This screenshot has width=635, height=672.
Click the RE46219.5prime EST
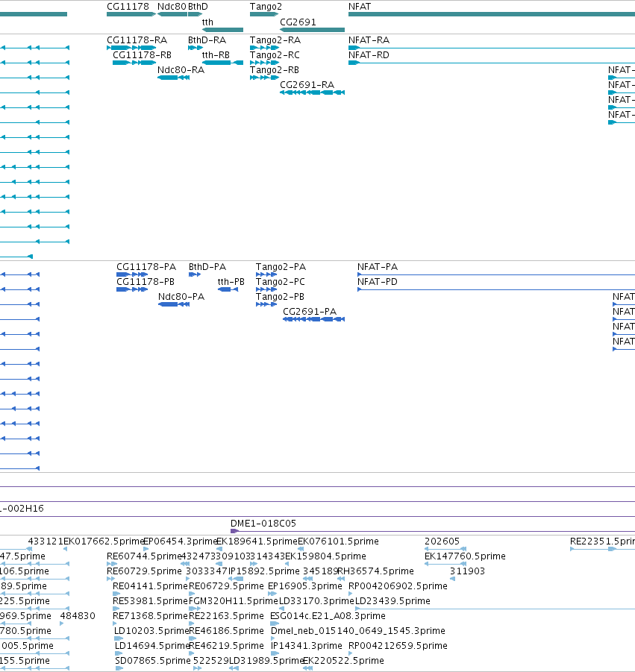(191, 653)
